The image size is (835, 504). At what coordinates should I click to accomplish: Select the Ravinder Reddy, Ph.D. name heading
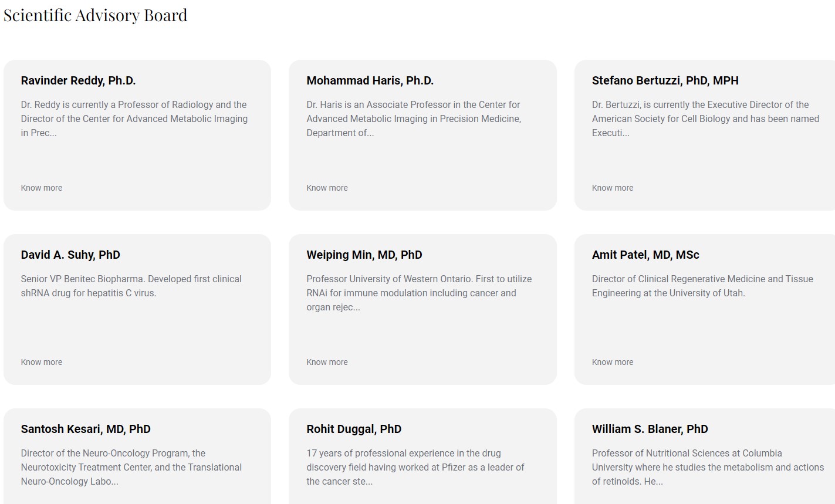click(78, 81)
